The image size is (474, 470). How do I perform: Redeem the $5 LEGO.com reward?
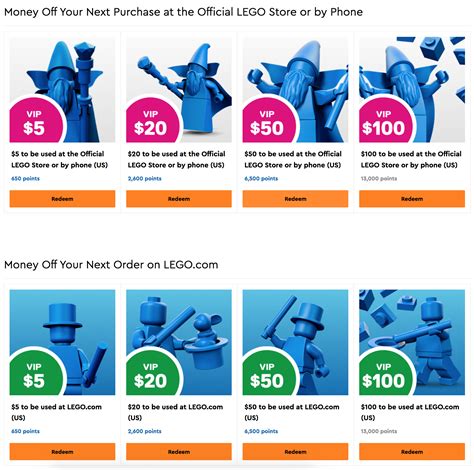click(62, 452)
